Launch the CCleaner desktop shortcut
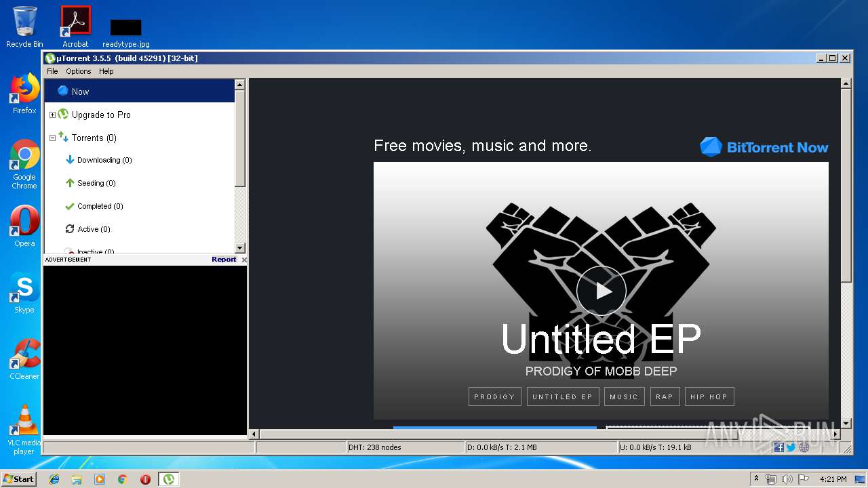Screen dimensions: 868x488 click(24, 359)
